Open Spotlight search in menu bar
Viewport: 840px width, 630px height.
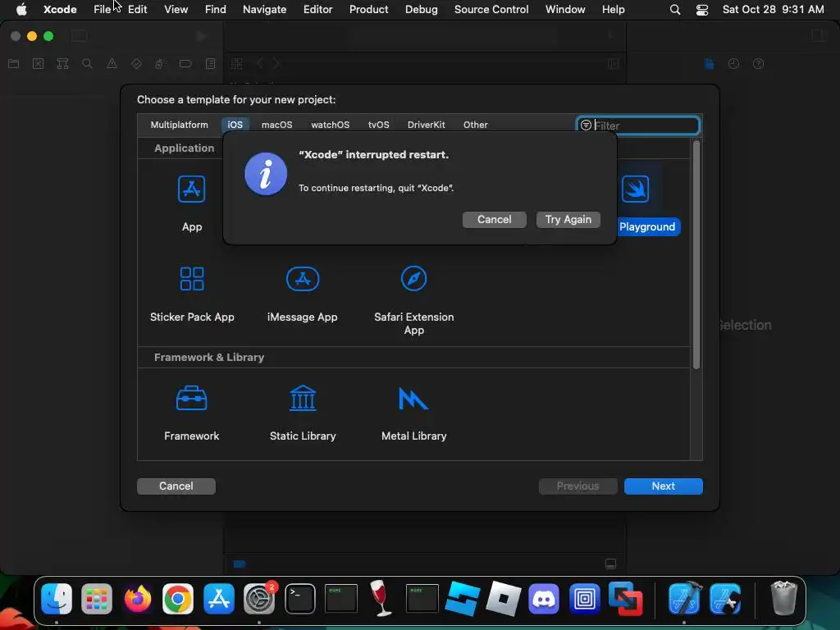(675, 10)
